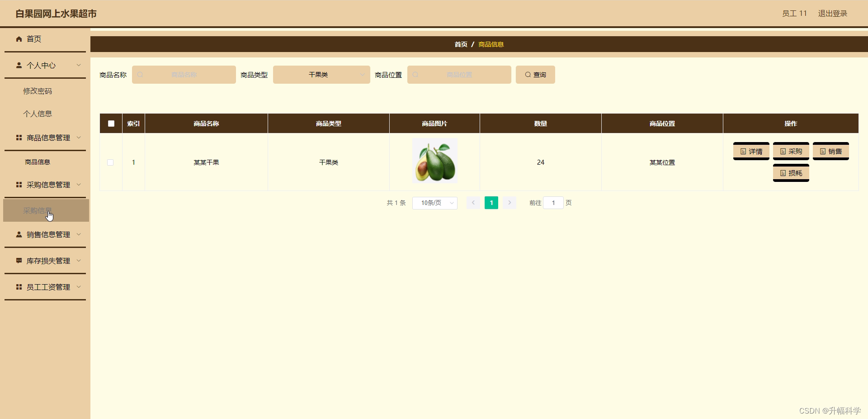Click the icon beside 库存损失管理
This screenshot has height=419, width=868.
coord(19,261)
